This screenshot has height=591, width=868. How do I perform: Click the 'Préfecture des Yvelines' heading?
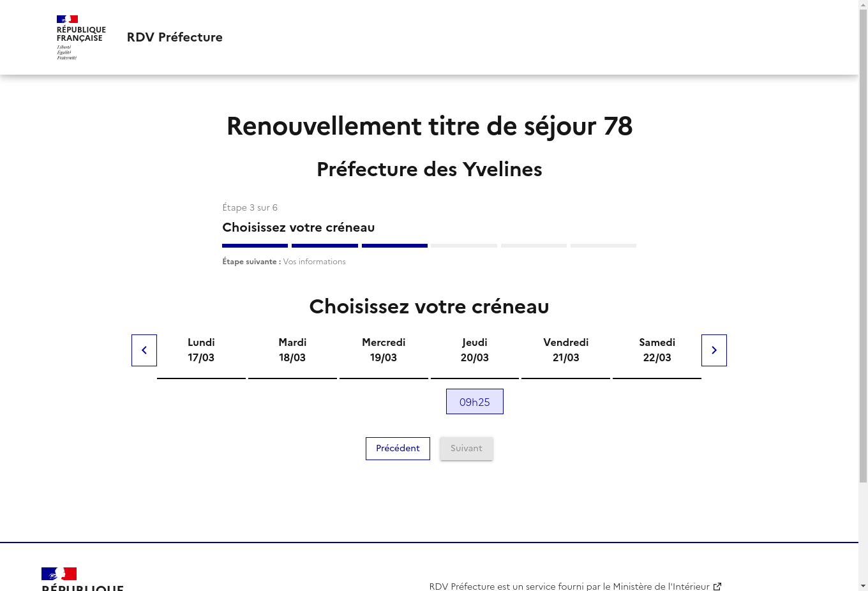click(430, 169)
